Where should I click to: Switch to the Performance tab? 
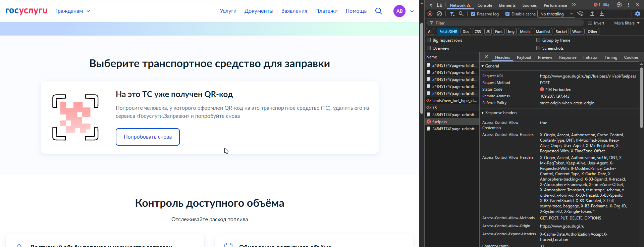coord(555,5)
